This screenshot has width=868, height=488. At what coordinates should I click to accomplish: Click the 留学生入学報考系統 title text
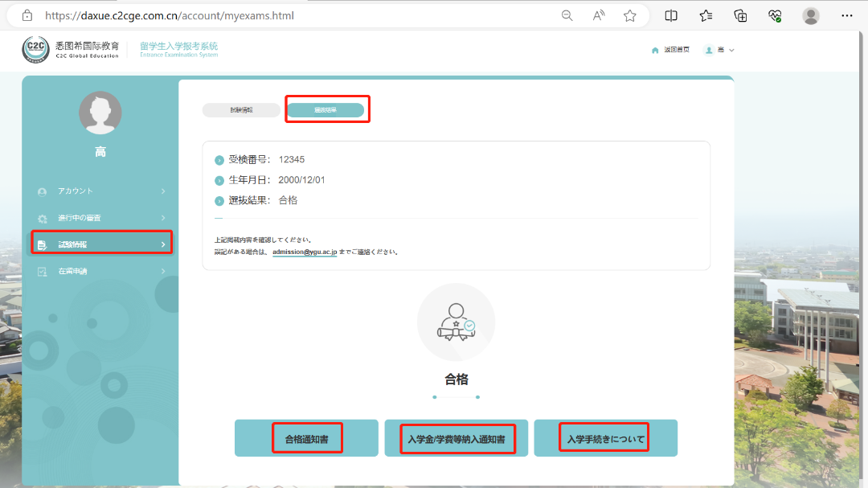coord(178,46)
